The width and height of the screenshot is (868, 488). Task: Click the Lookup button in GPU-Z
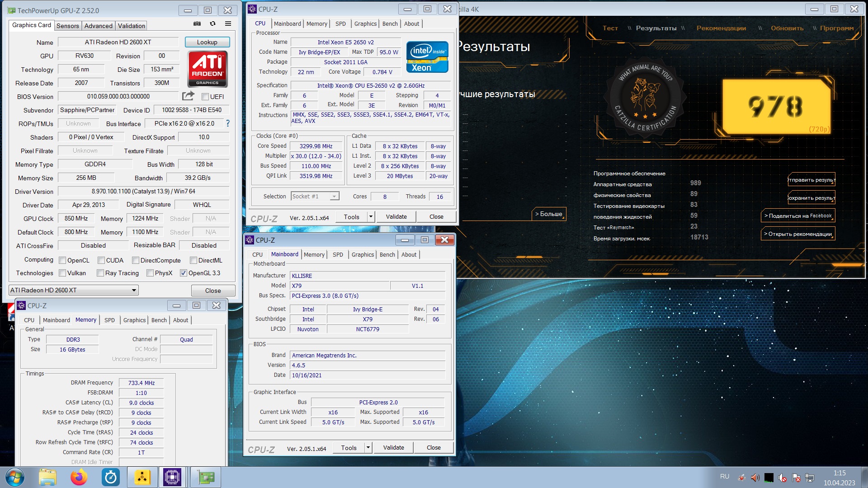[207, 42]
